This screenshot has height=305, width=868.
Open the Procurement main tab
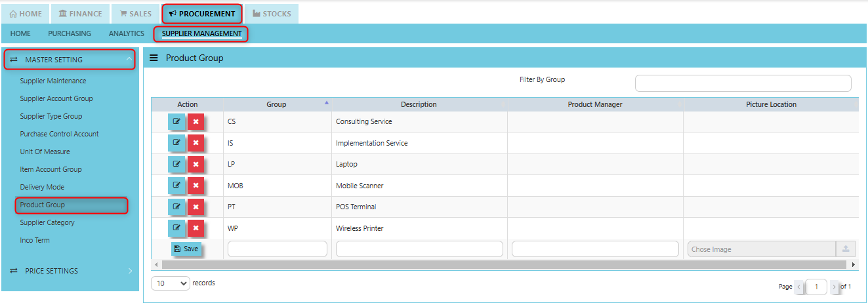[202, 14]
